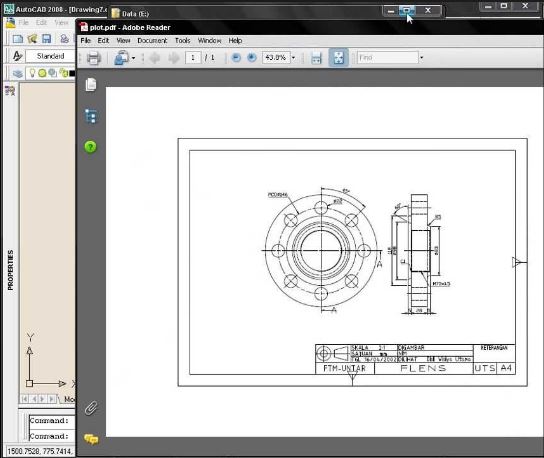The height and width of the screenshot is (458, 544).
Task: Click the Open file icon in AutoCAD
Action: pos(32,39)
